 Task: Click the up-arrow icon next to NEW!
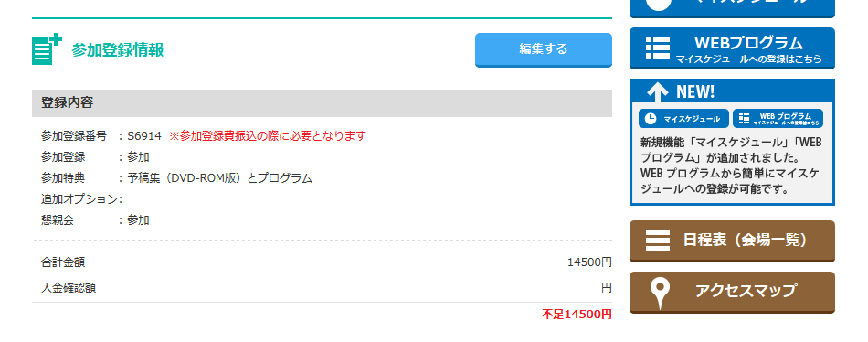tap(658, 92)
